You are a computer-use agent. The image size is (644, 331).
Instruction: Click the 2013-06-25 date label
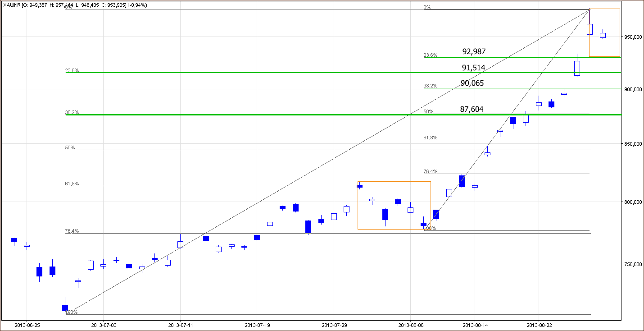(26, 325)
